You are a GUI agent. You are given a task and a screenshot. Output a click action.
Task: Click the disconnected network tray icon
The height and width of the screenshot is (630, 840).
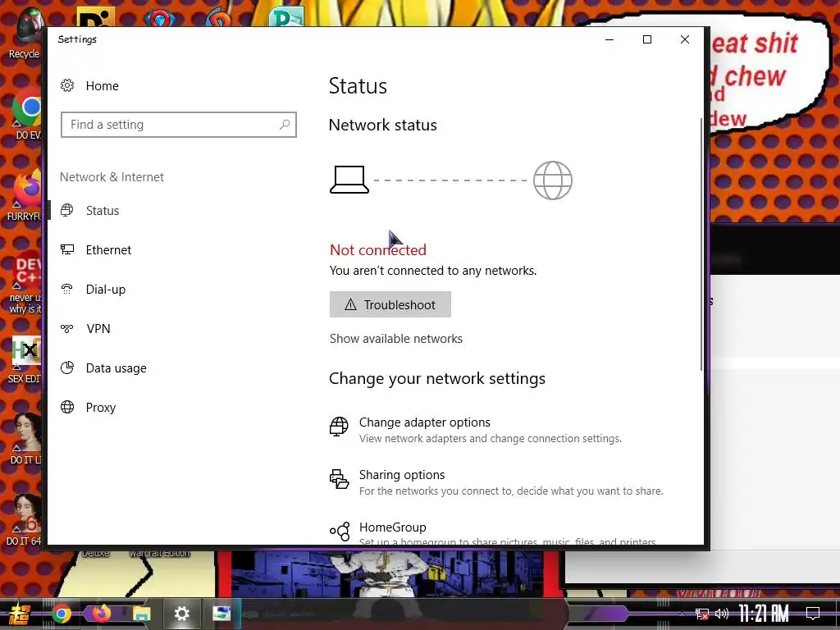click(702, 614)
